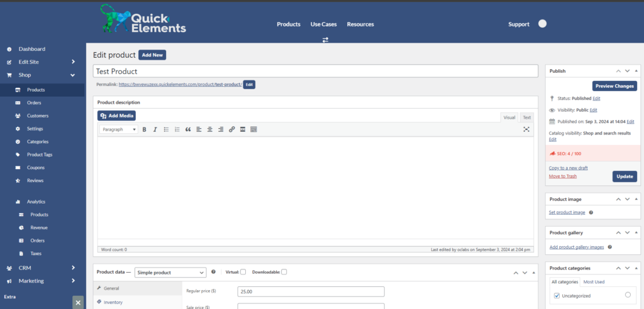644x309 pixels.
Task: Open the Inventory product data tab
Action: point(137,302)
